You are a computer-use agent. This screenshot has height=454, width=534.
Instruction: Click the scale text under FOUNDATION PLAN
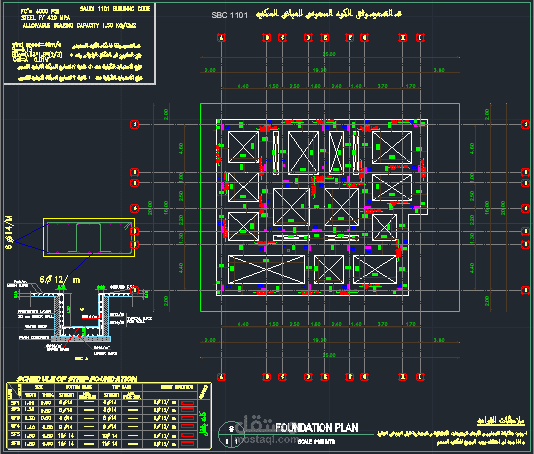316,442
